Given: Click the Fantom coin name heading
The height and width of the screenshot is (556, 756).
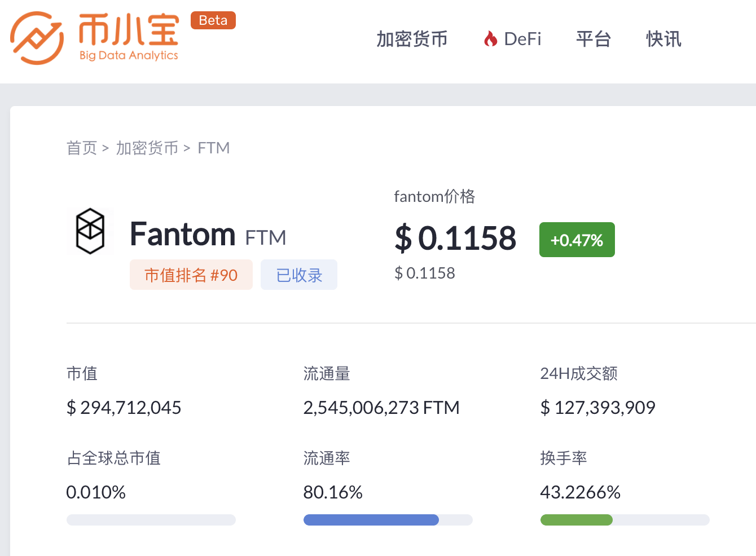Looking at the screenshot, I should coord(183,234).
